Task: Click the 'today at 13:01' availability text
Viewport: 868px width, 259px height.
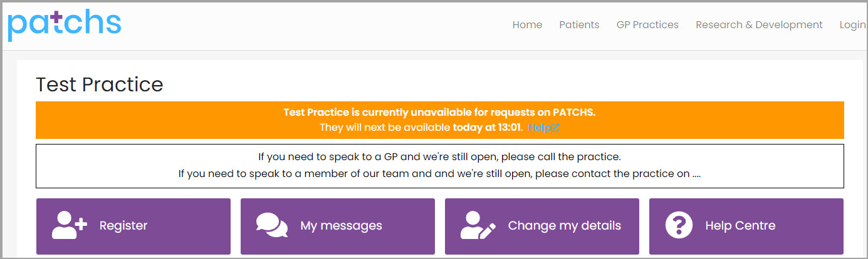Action: click(x=487, y=128)
